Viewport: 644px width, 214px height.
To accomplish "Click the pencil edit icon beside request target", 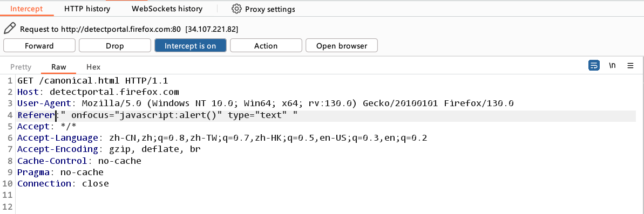I will click(9, 29).
